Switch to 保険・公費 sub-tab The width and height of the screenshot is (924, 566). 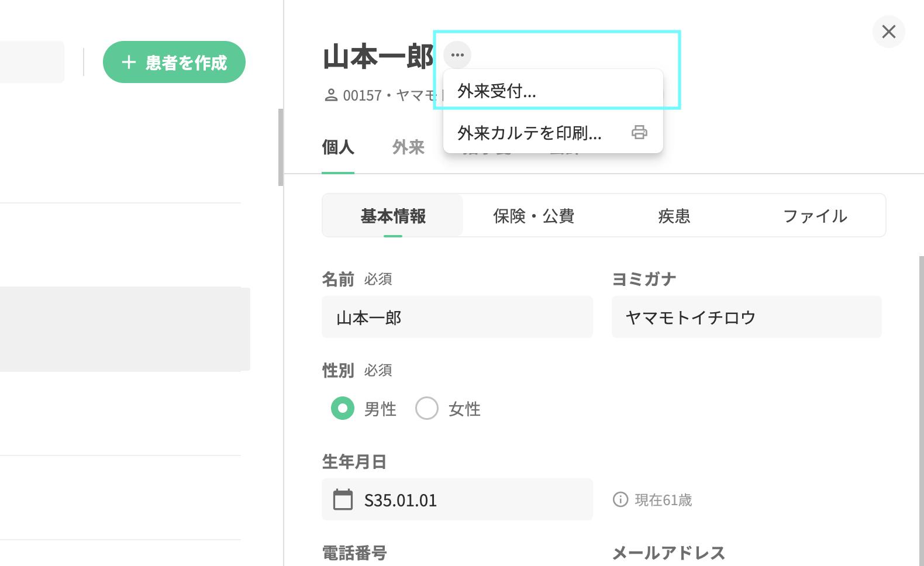pos(533,216)
